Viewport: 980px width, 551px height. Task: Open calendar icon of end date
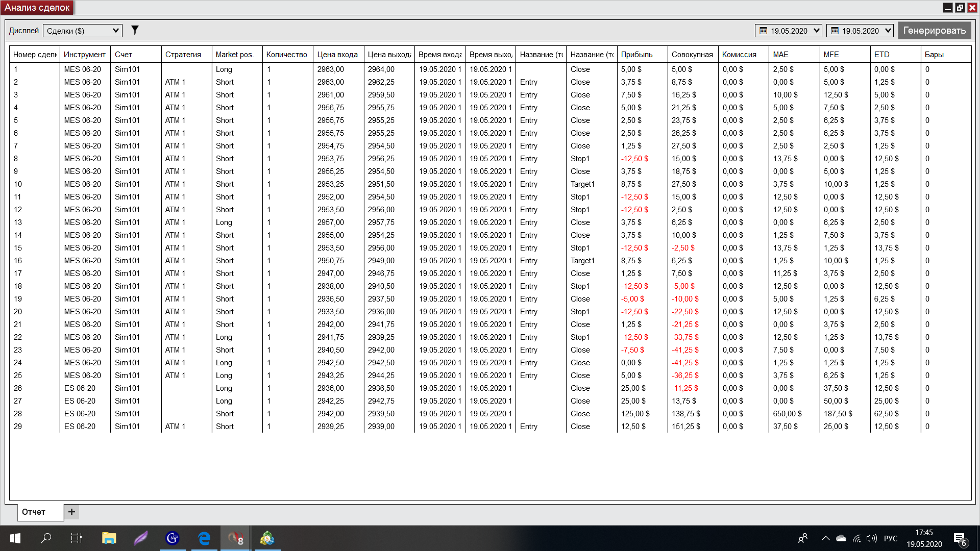835,31
